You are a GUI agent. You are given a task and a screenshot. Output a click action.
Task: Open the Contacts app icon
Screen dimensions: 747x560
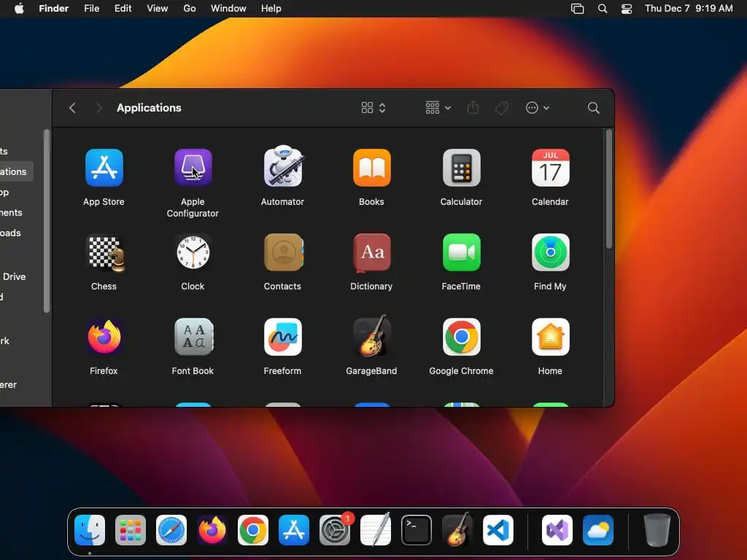283,252
